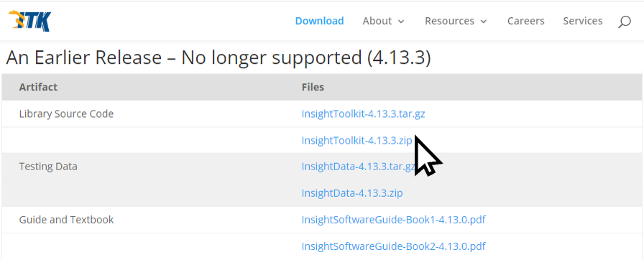Expand the Resources menu chevron
This screenshot has width=644, height=260.
point(484,22)
